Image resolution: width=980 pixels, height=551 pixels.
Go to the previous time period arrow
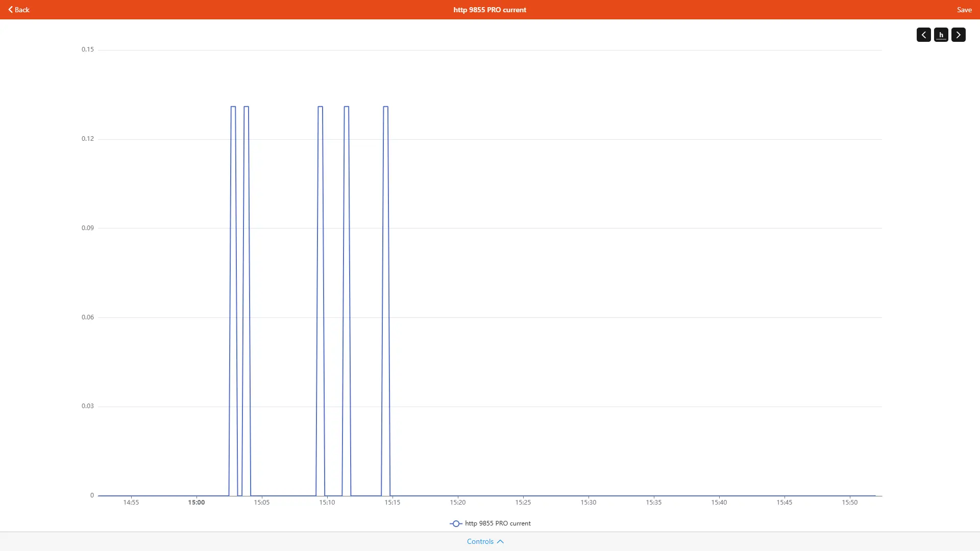[923, 35]
